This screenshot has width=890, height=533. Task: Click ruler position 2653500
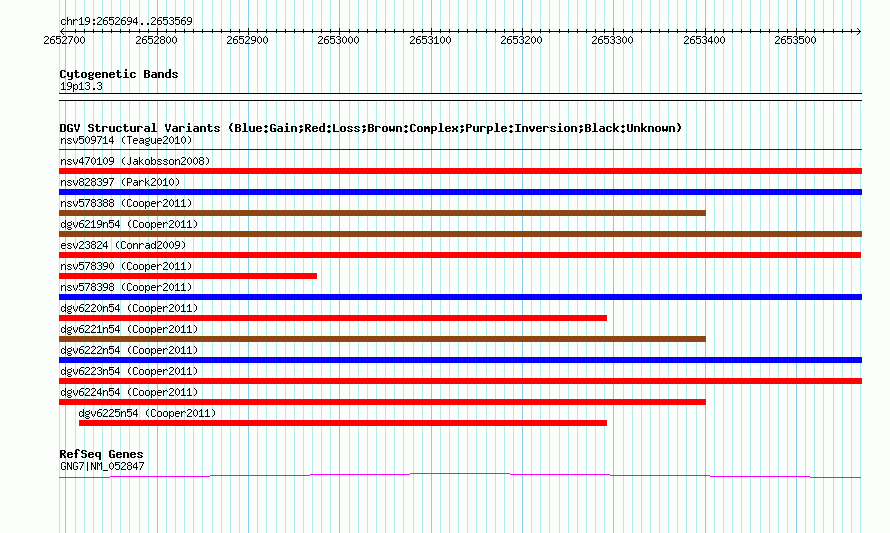(x=795, y=40)
